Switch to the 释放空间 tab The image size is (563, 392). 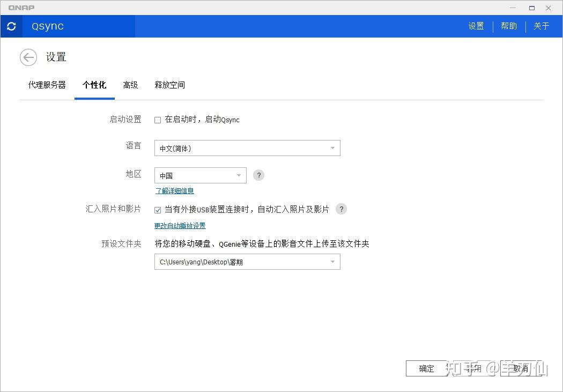[170, 85]
